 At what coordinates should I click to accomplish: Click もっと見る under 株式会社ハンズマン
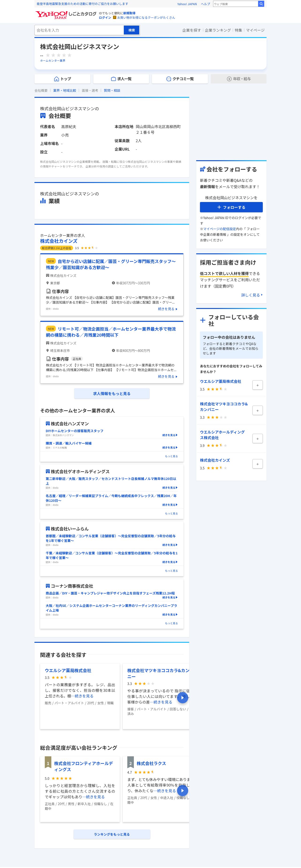coord(171,456)
